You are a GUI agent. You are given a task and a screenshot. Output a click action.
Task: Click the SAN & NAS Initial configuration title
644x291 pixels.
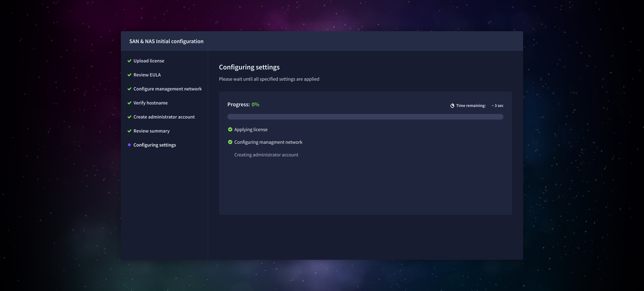(166, 41)
